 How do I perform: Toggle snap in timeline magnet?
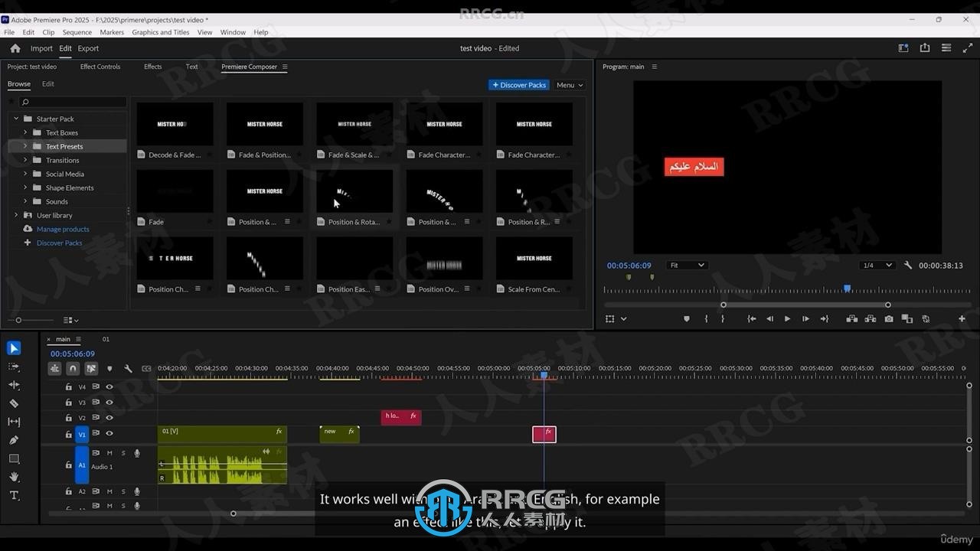[x=73, y=368]
